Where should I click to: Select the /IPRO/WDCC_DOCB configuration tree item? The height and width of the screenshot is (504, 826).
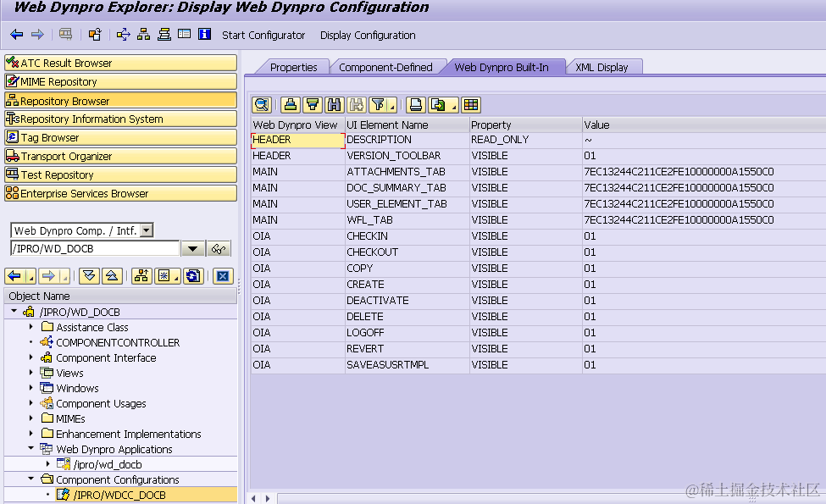point(119,495)
